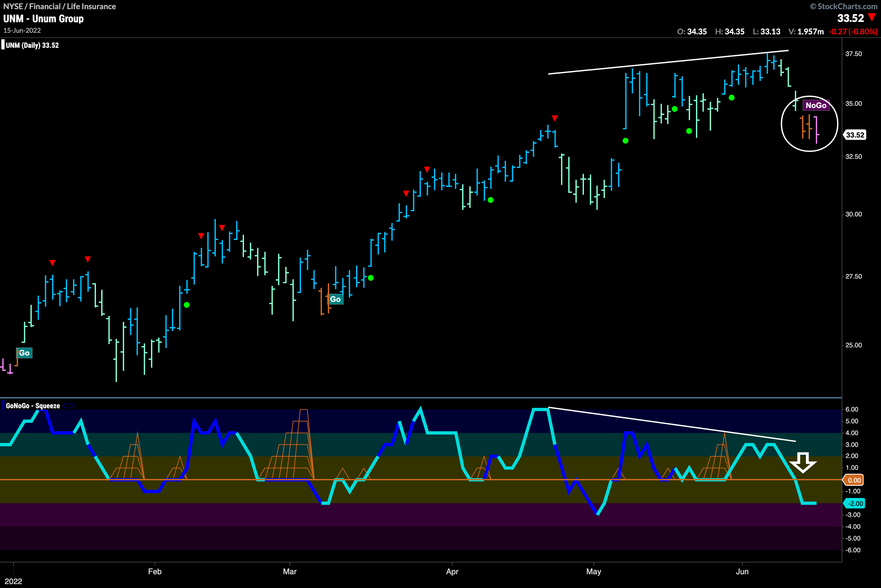Click the green dot in early February
The image size is (881, 588).
(x=187, y=305)
